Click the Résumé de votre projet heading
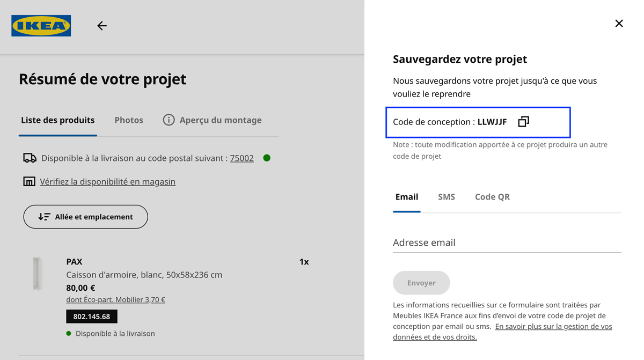This screenshot has width=644, height=360. 103,79
